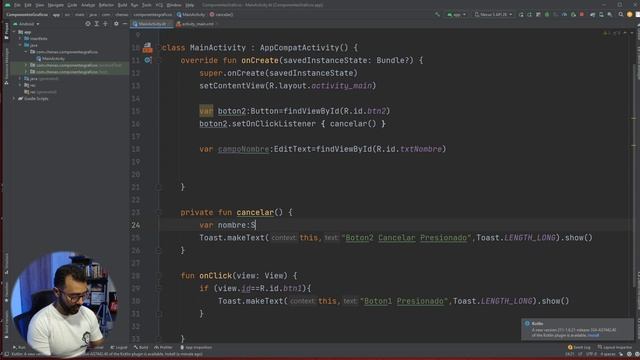640x360 pixels.
Task: Expand the manifests folder
Action: 20,38
